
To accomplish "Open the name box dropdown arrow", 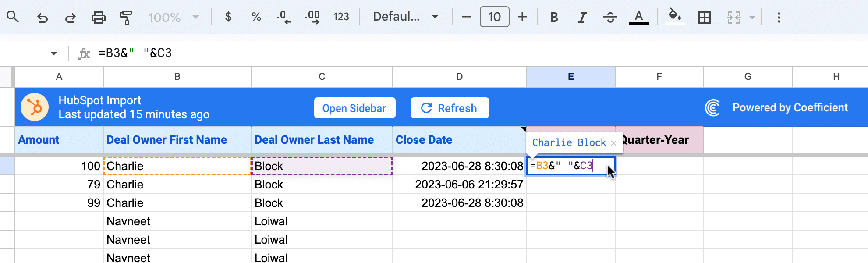I will (x=53, y=53).
